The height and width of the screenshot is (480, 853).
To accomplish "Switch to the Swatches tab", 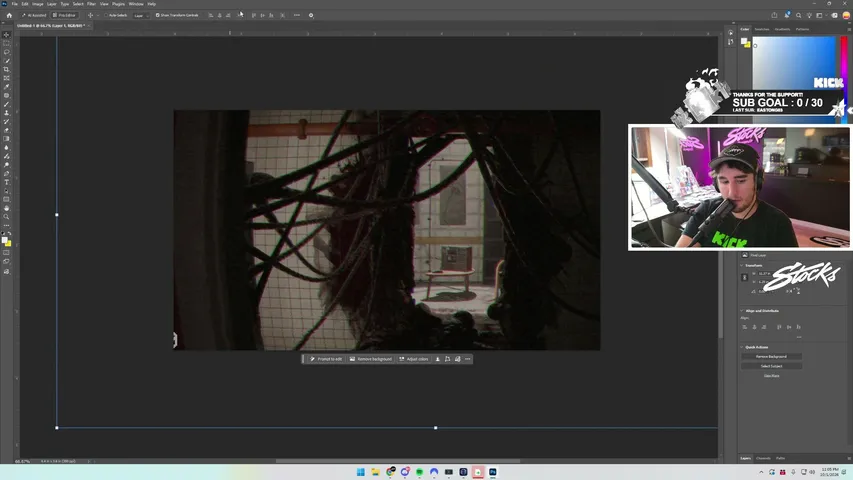I will (762, 29).
